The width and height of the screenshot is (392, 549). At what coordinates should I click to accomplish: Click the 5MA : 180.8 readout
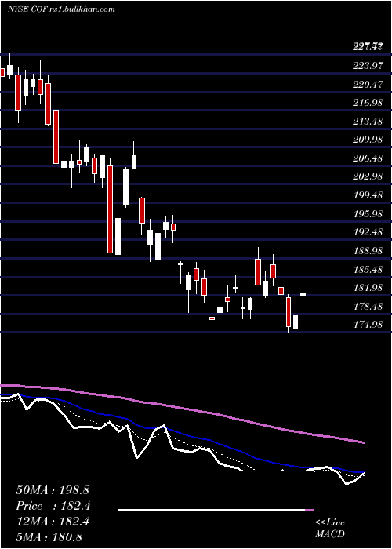pyautogui.click(x=49, y=536)
